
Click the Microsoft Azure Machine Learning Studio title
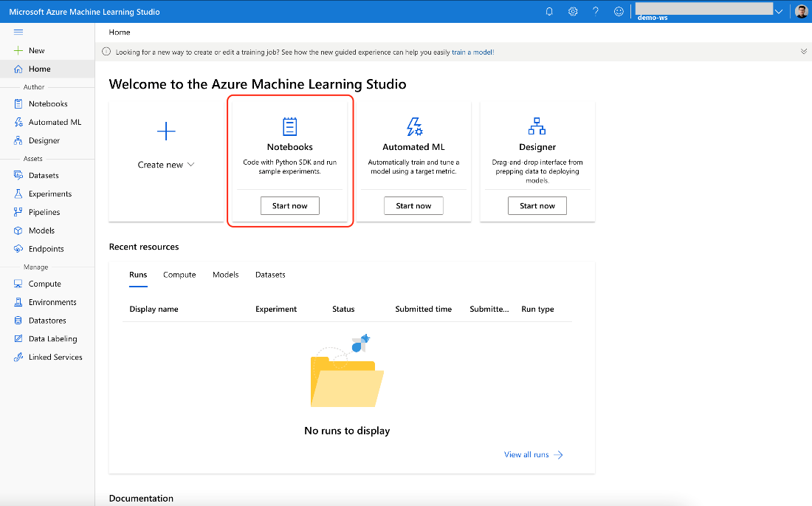(x=84, y=11)
